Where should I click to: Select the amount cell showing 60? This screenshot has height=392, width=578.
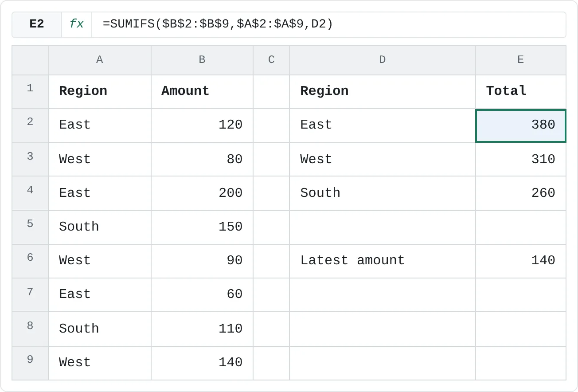202,295
